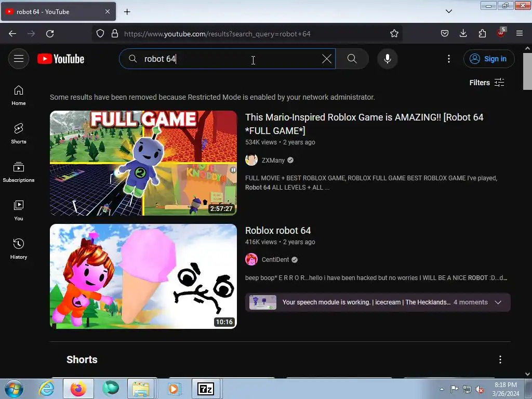Open the YouTube guide hamburger menu
532x399 pixels.
(19, 59)
